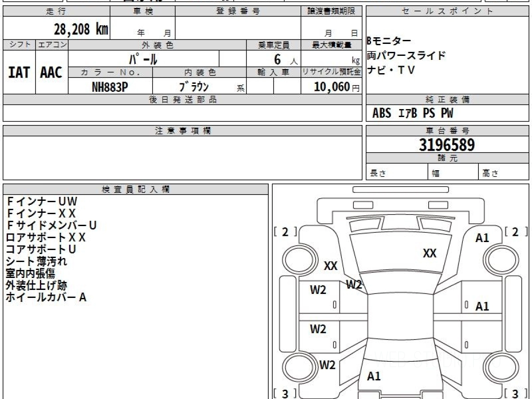
Task: Select the セールスポイント header
Action: point(448,12)
